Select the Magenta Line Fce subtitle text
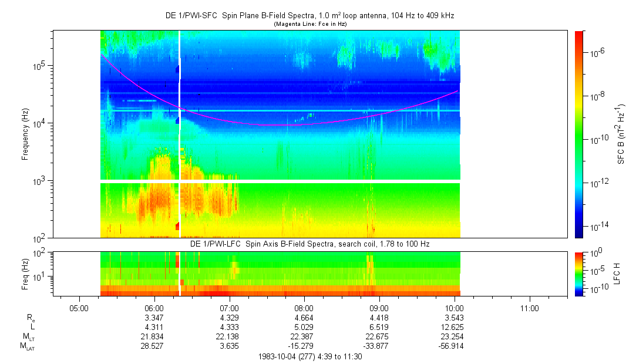Viewport: 636px width, 364px height. [x=309, y=24]
